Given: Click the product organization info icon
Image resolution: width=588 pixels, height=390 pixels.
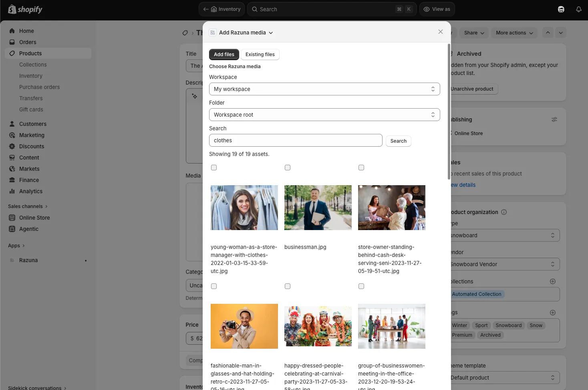Looking at the screenshot, I should 504,212.
